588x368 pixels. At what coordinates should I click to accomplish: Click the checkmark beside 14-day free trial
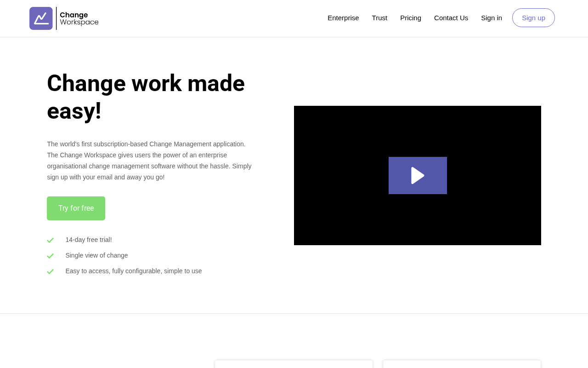[x=50, y=240]
